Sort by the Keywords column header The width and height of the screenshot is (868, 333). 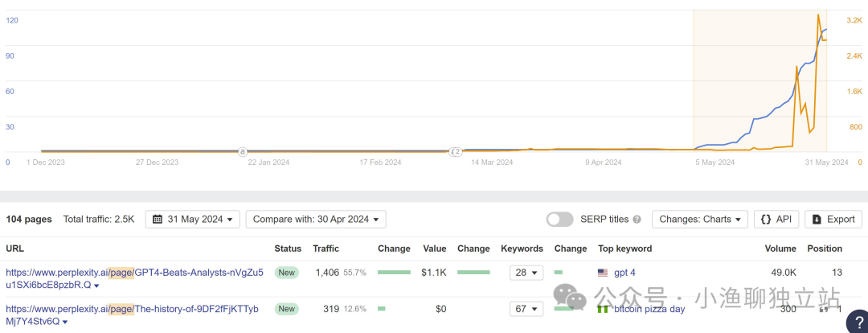[x=522, y=249]
